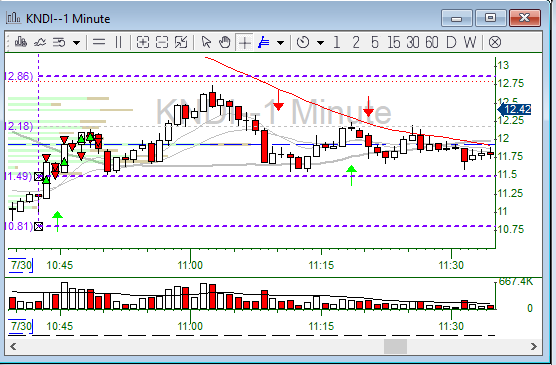Click the 12.18 purple level label
Screen dimensions: 556x365
click(19, 126)
